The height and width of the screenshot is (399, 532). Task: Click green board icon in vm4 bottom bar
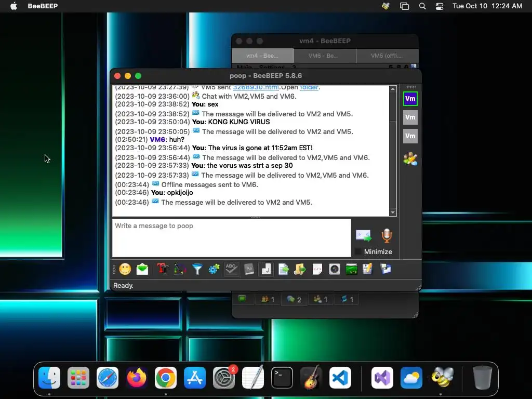tap(242, 299)
